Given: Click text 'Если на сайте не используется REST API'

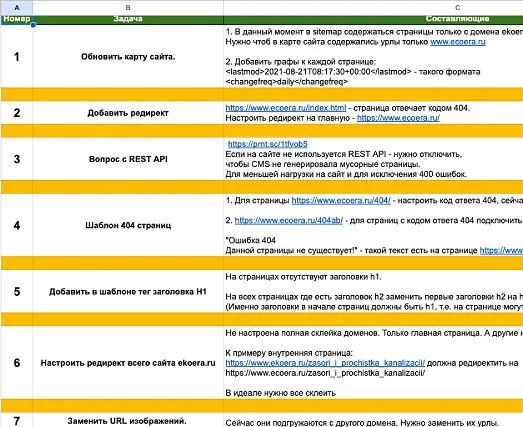Looking at the screenshot, I should 306,154.
